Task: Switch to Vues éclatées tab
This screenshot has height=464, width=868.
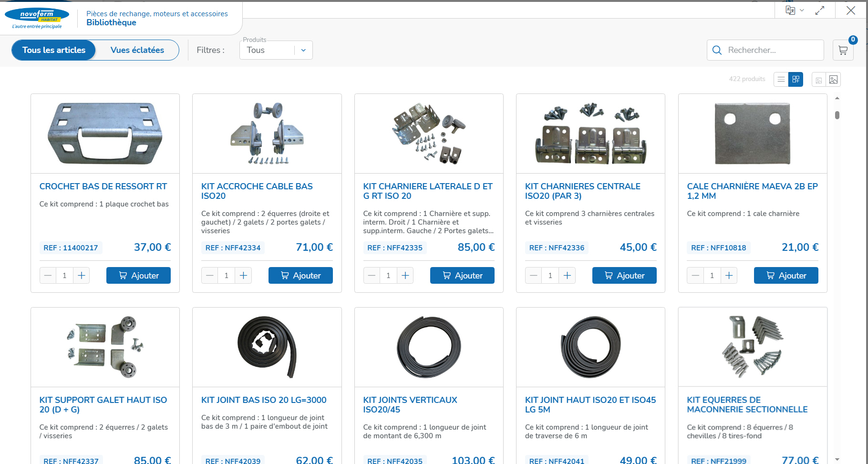Action: click(x=137, y=50)
